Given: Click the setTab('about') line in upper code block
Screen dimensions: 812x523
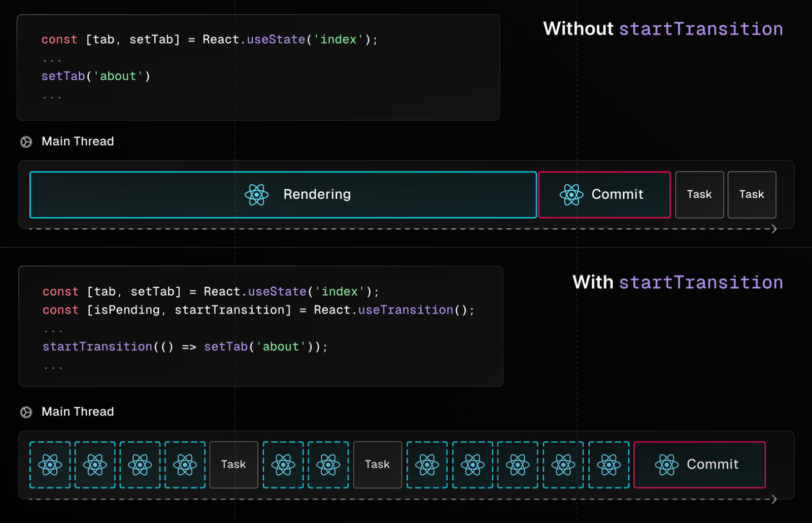Looking at the screenshot, I should [x=96, y=76].
